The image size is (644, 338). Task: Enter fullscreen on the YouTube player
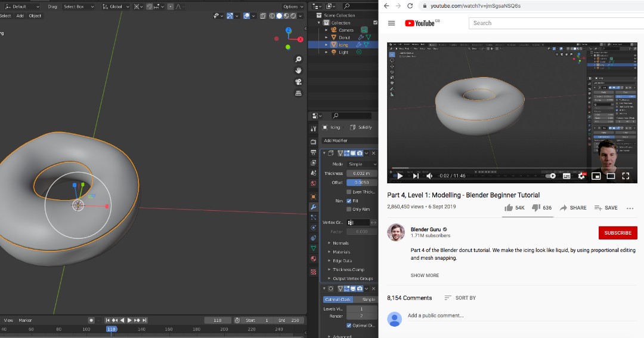point(626,176)
